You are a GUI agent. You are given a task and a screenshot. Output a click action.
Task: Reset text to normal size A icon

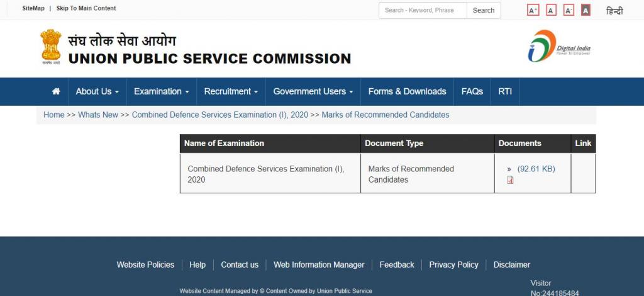[551, 10]
